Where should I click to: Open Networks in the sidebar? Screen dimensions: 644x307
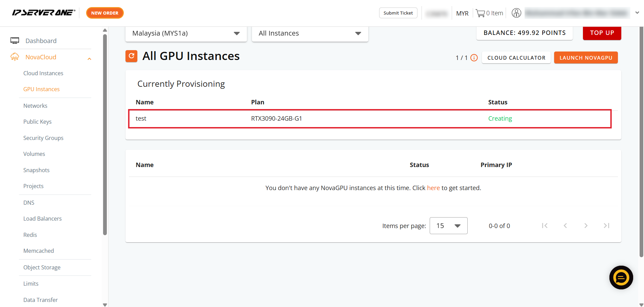coord(35,106)
